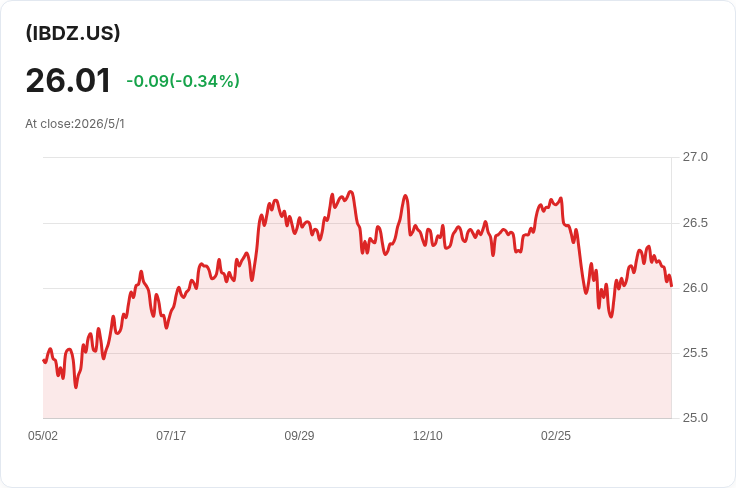Click the 09/29 date on x-axis

[299, 436]
